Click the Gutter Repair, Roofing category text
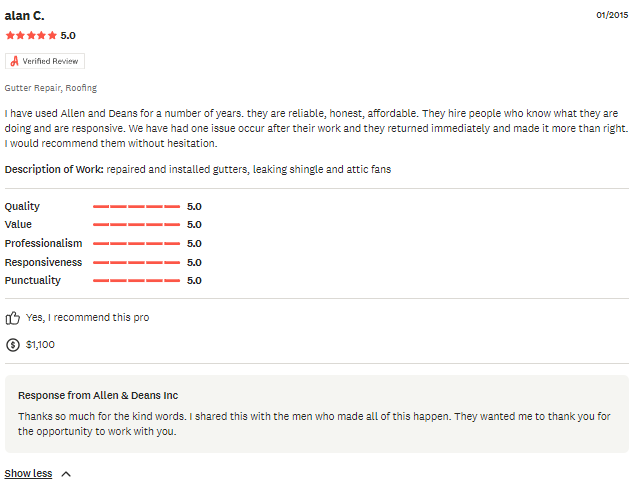The width and height of the screenshot is (642, 493). click(51, 88)
